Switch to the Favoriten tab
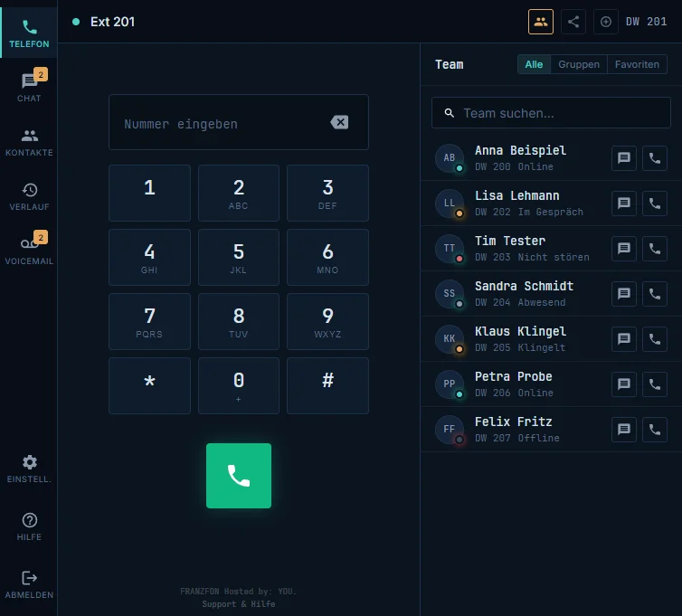The image size is (682, 616). click(x=637, y=64)
